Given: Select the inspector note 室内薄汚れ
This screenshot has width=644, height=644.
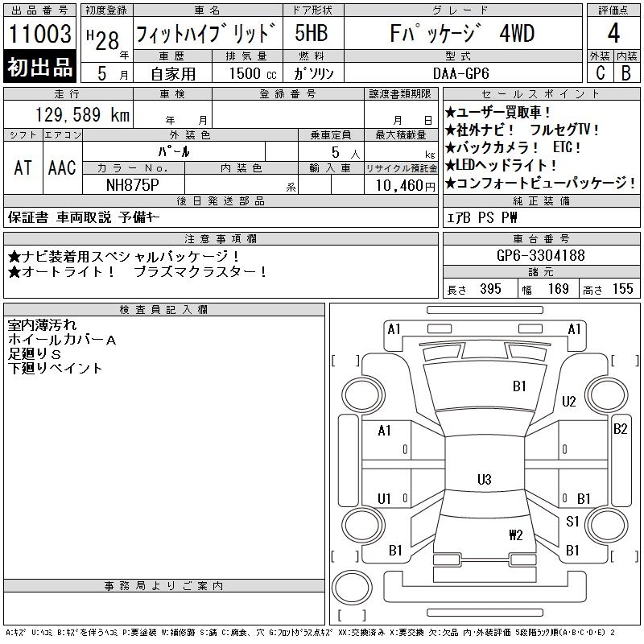Looking at the screenshot, I should click(42, 325).
